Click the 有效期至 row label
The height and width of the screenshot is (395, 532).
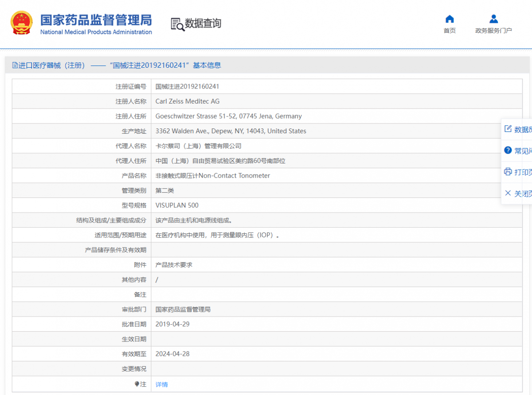[x=134, y=354]
